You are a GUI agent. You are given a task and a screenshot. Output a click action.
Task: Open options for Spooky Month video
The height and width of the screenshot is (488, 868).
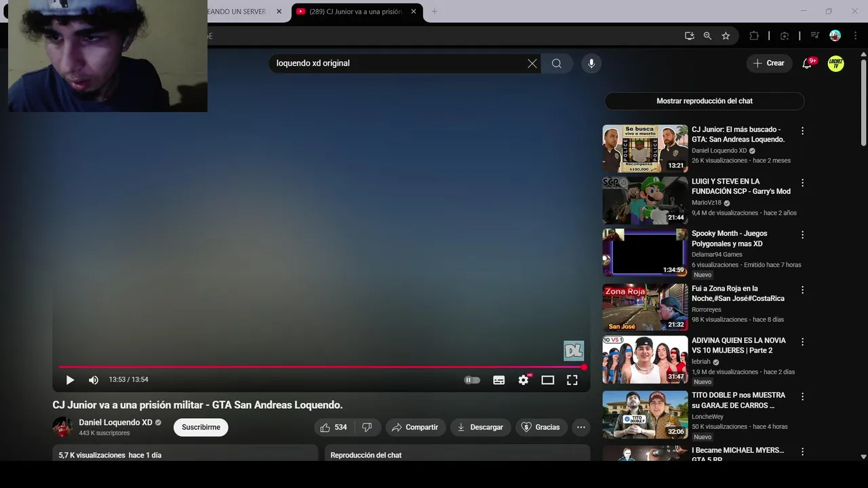click(803, 235)
